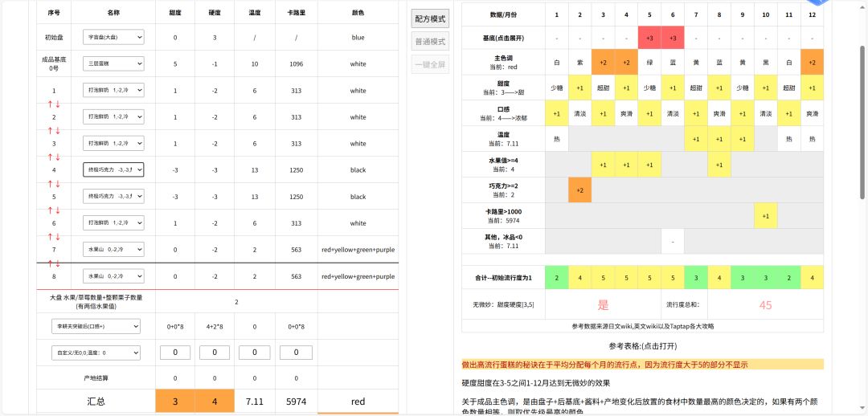Click yellow +1 cell in 卡路里>1000 row
This screenshot has height=416, width=868.
tap(766, 216)
